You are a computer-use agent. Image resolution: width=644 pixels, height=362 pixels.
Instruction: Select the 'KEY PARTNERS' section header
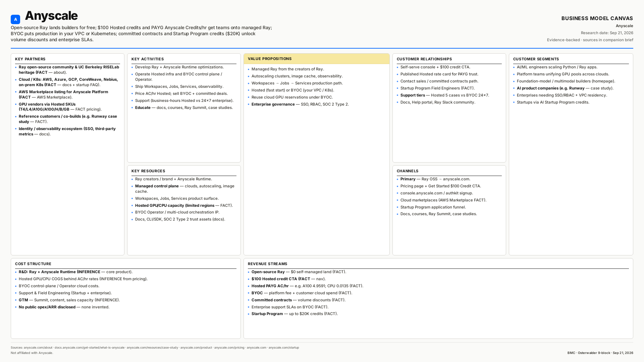(x=30, y=59)
